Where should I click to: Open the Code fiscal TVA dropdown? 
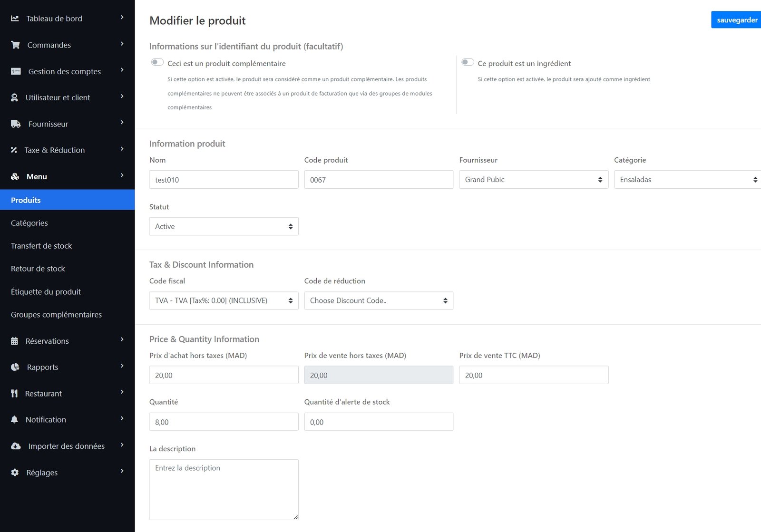tap(224, 300)
